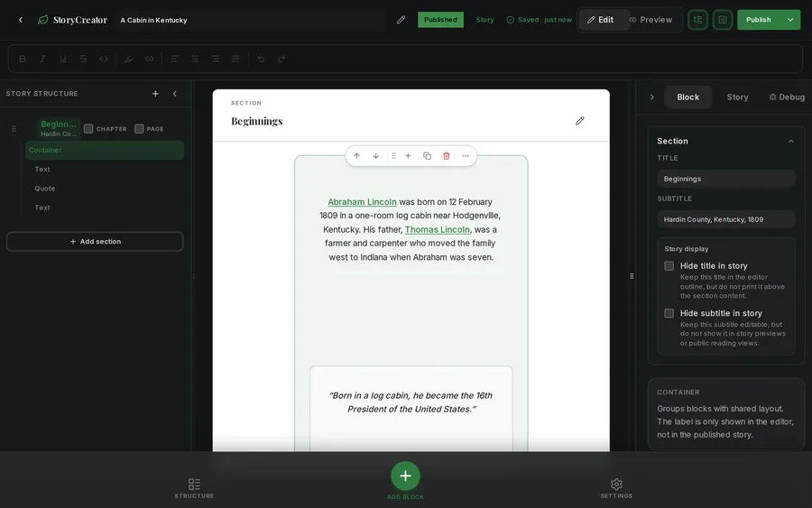Open the Abraham Lincoln link
Image resolution: width=812 pixels, height=508 pixels.
tap(362, 202)
